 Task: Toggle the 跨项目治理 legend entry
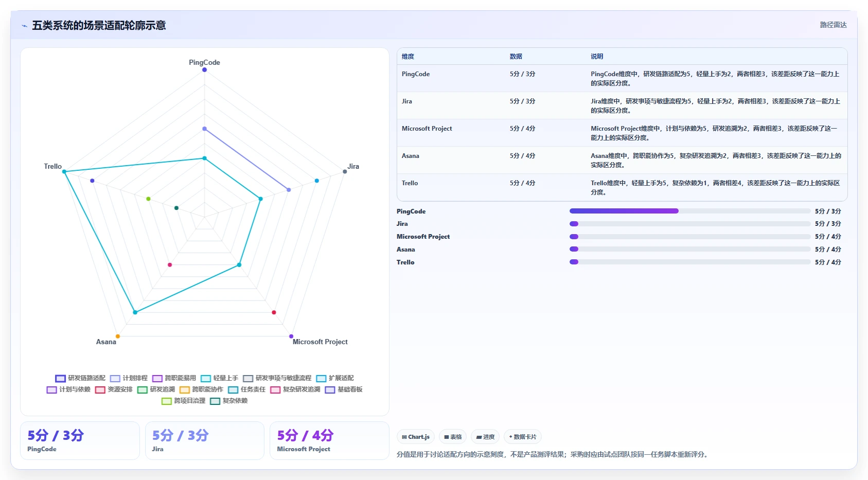[183, 401]
